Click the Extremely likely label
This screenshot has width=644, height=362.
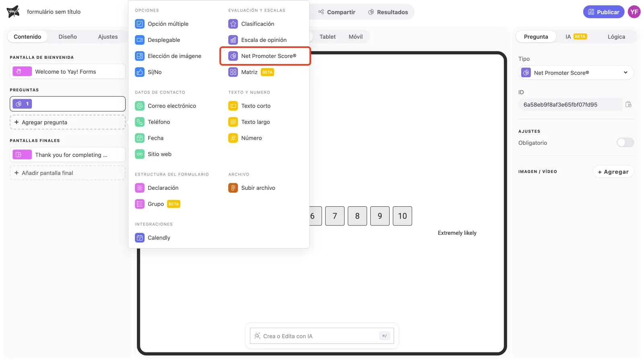pos(457,233)
